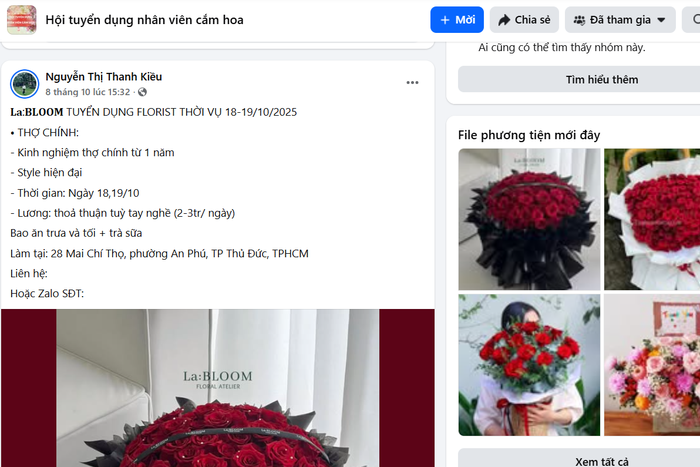
Task: Click the Tìm hiểu thêm button
Action: click(x=579, y=79)
